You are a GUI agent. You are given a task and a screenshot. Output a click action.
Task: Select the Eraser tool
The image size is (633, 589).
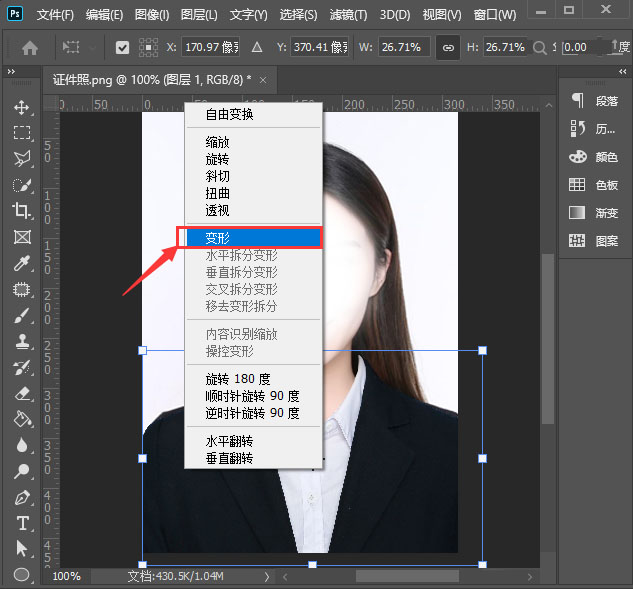(x=22, y=393)
